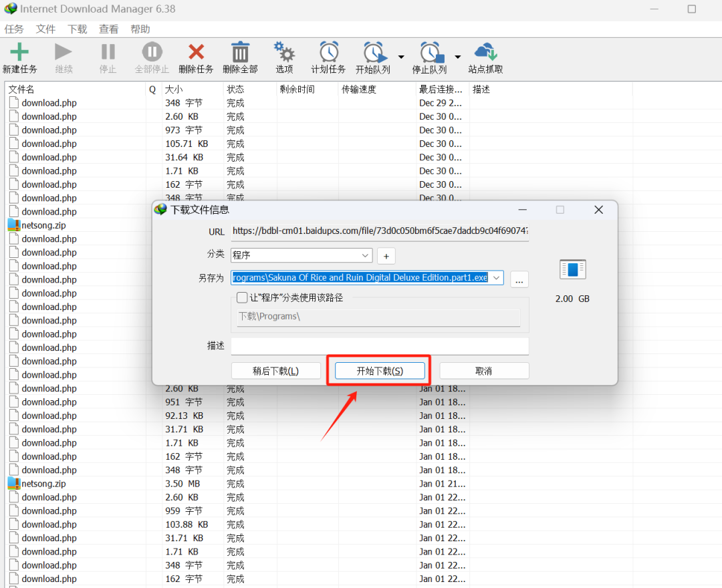Click the URL input field
Image resolution: width=722 pixels, height=588 pixels.
point(380,231)
